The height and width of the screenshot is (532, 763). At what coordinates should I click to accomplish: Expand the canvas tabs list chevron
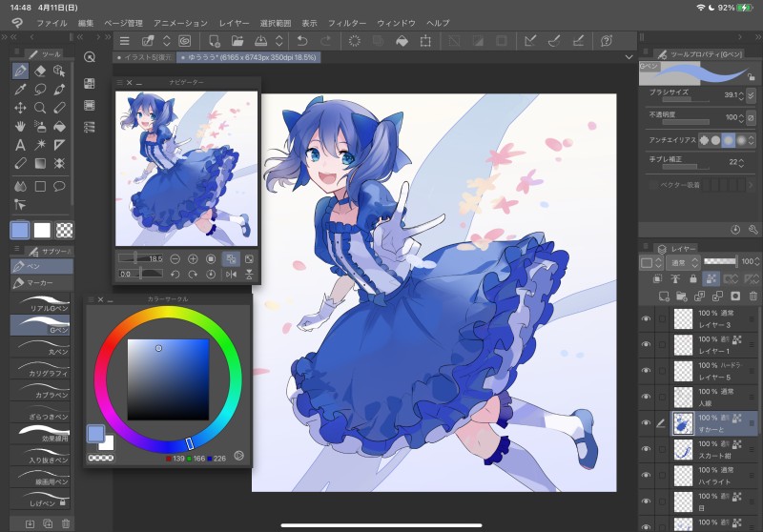coord(629,57)
